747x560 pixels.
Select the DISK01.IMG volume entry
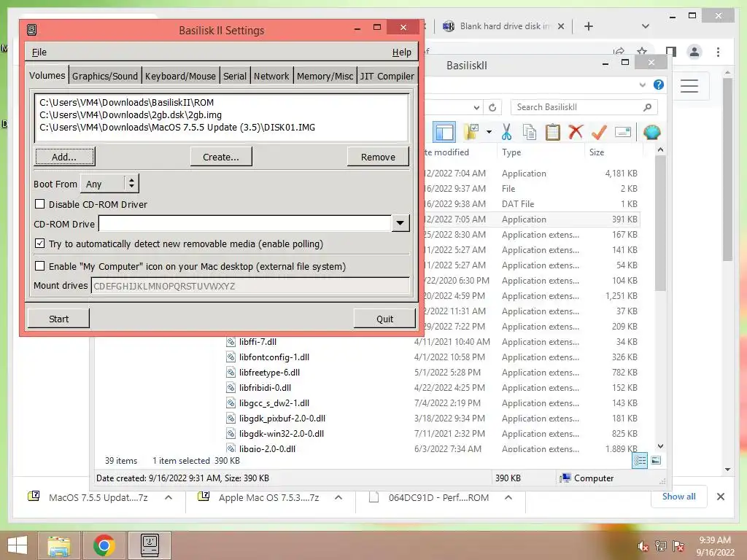(177, 127)
